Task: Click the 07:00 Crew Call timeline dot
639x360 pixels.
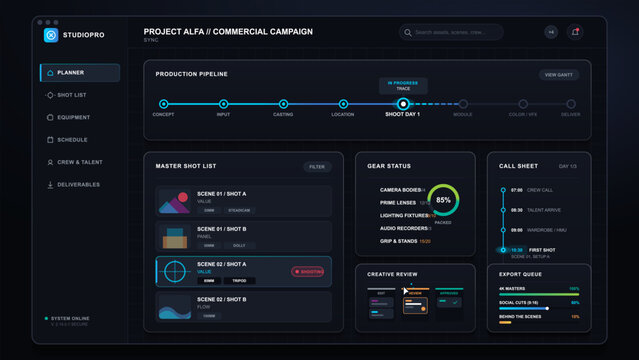Action: click(503, 190)
